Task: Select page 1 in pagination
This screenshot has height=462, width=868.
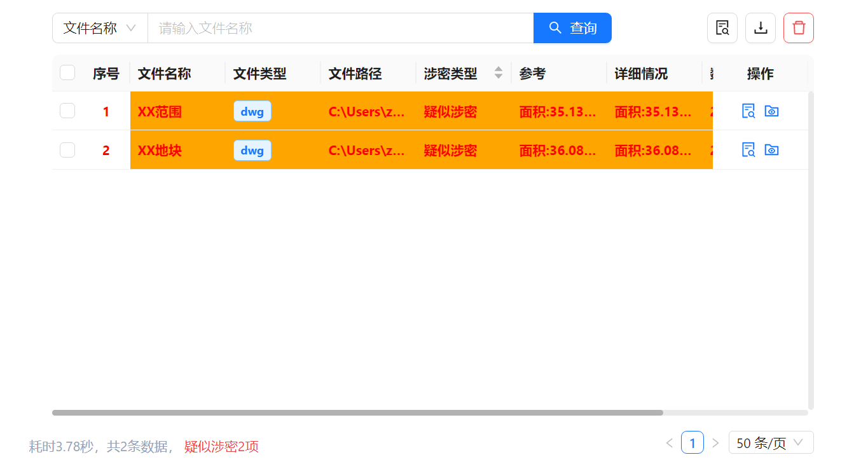Action: click(x=692, y=443)
